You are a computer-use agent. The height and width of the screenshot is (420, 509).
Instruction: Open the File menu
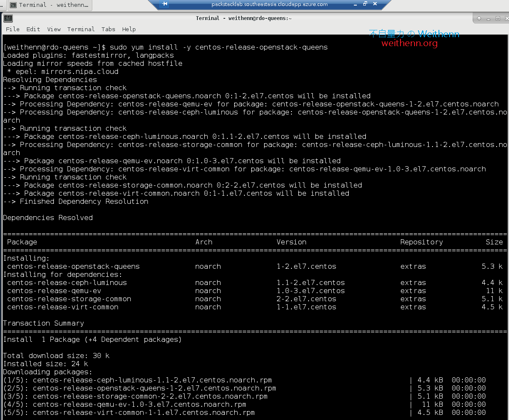click(12, 29)
